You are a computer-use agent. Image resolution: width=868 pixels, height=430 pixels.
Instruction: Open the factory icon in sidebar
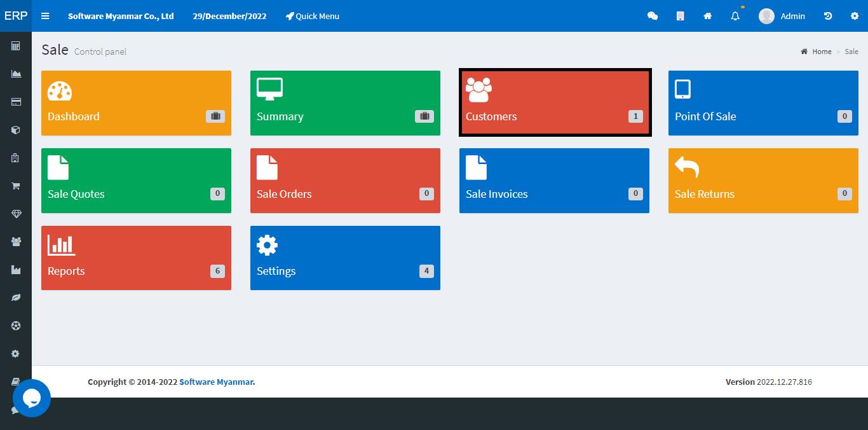pos(16,270)
